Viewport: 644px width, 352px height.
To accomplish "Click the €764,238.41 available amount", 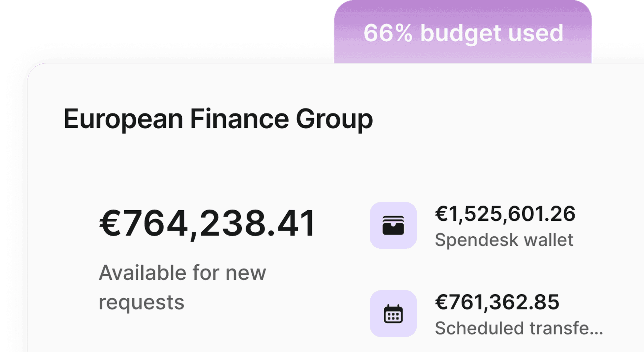I will click(x=207, y=223).
